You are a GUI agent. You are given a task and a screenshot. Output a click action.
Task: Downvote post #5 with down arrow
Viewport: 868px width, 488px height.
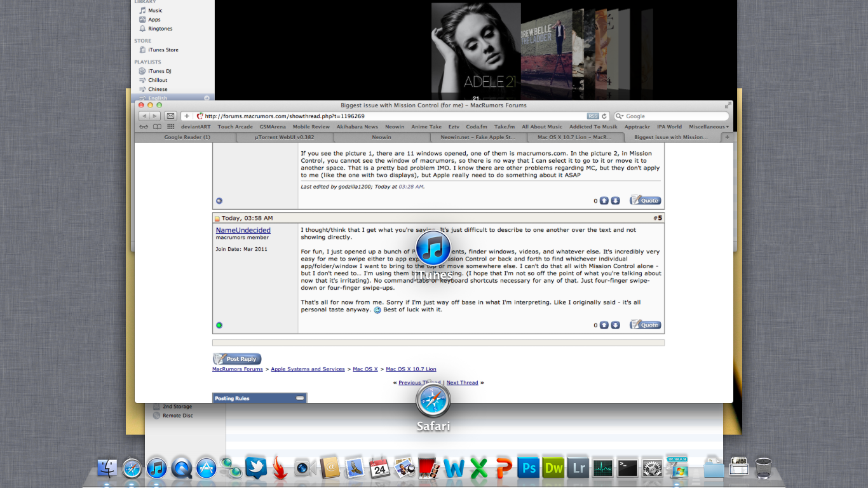point(615,325)
